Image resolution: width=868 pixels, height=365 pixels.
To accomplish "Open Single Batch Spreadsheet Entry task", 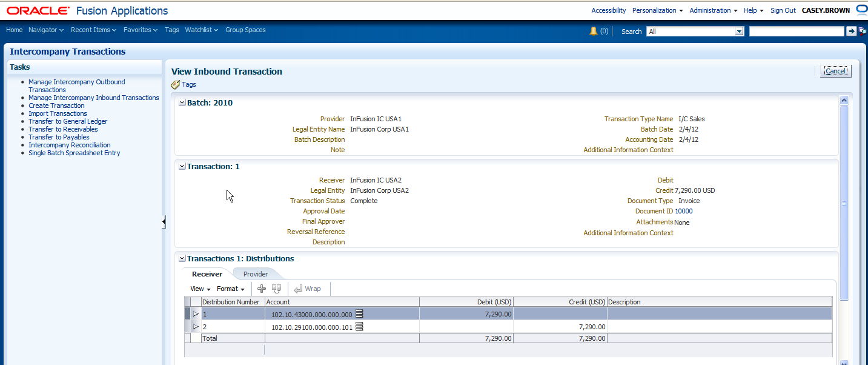I will point(75,153).
